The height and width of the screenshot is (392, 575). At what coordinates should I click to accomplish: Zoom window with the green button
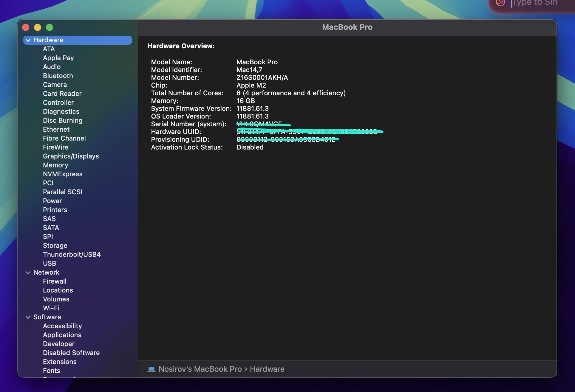click(x=50, y=28)
